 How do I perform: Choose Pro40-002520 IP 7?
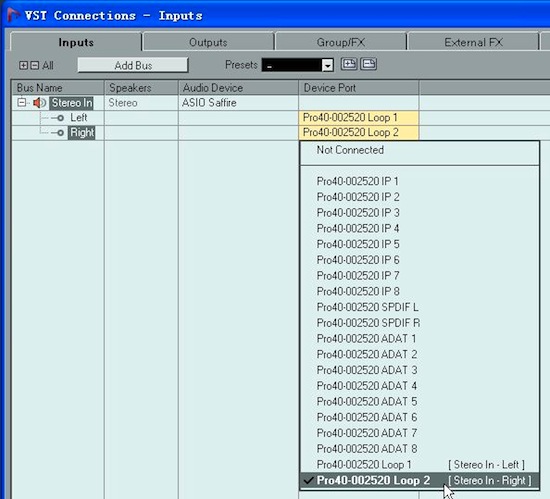coord(420,276)
